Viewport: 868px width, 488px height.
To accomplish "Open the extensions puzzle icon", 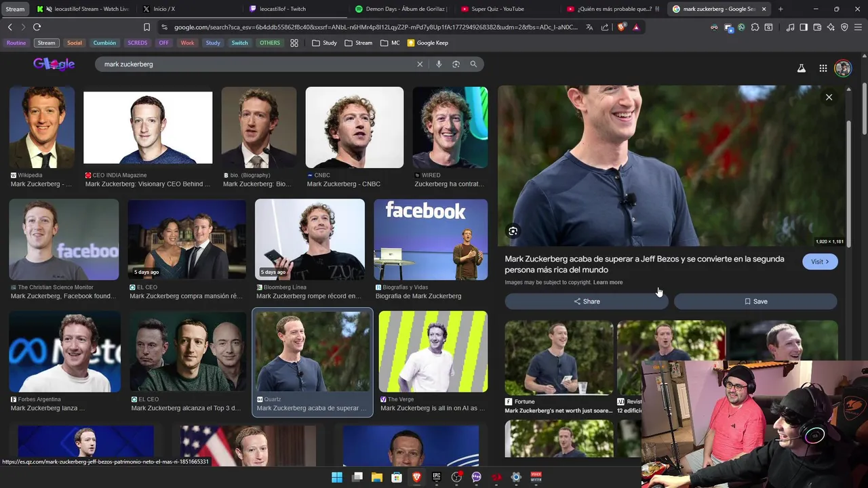I will click(755, 27).
